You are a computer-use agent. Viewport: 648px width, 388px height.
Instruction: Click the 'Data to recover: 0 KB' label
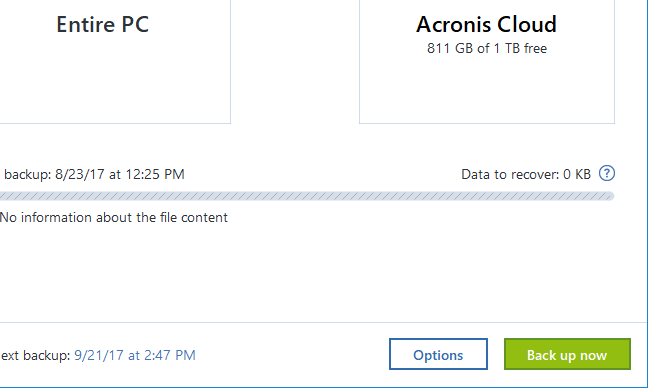tap(526, 174)
